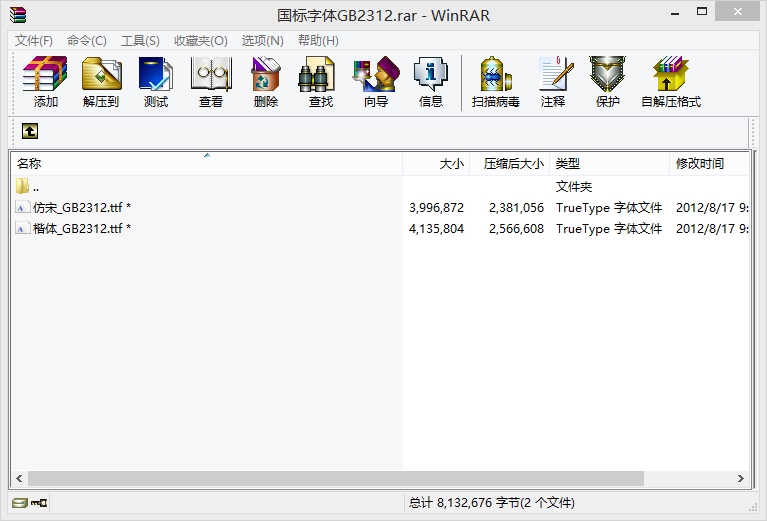Click the 查看 (View) book icon

pos(211,74)
